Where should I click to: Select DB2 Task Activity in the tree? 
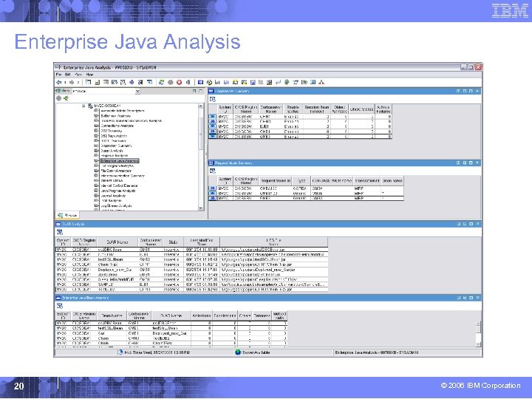point(114,136)
